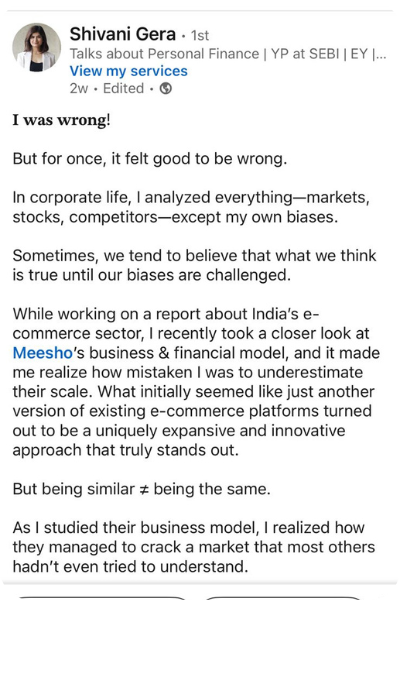Click the left rounded button below the post
The image size is (400, 700).
[102, 598]
